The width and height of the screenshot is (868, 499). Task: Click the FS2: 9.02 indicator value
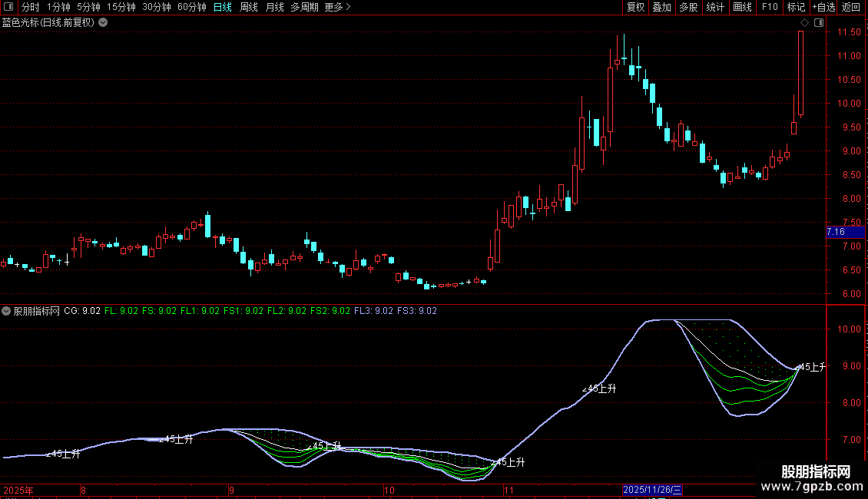(330, 311)
